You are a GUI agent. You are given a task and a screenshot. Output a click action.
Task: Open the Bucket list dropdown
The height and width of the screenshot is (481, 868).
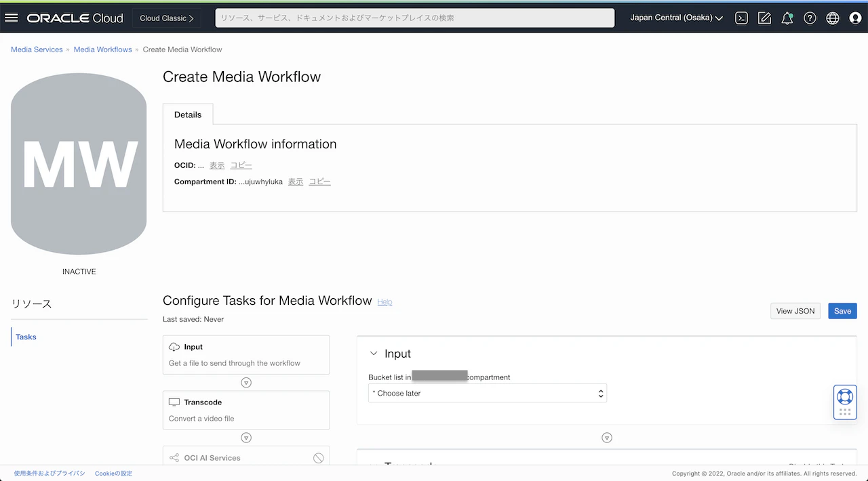(x=488, y=393)
